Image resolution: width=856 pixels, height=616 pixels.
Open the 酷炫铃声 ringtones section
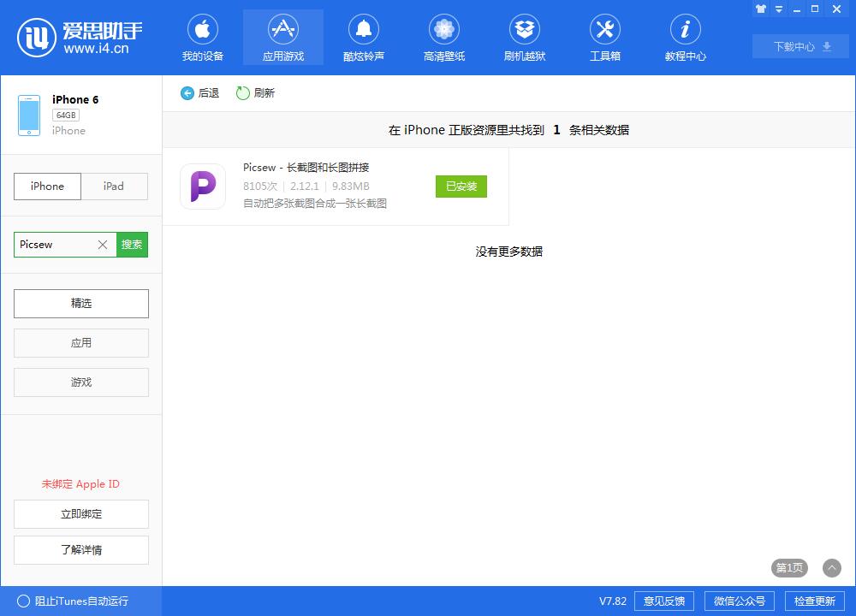[363, 37]
